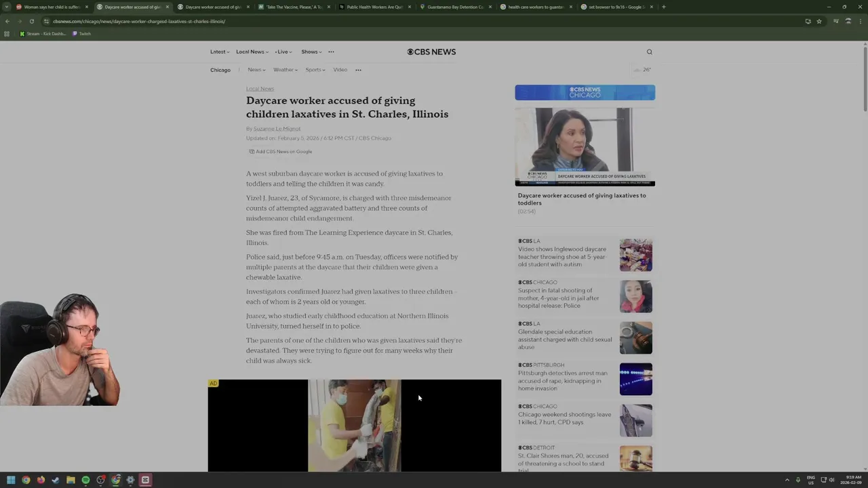Switch to 'health care workers to guantanamo' tab
The height and width of the screenshot is (488, 868).
click(x=536, y=7)
